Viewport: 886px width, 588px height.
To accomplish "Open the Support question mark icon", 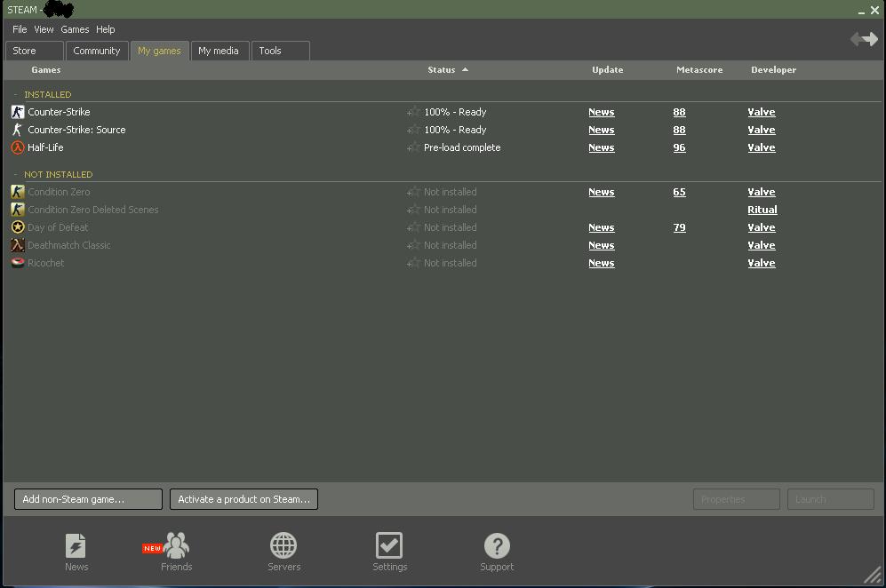I will pyautogui.click(x=498, y=545).
